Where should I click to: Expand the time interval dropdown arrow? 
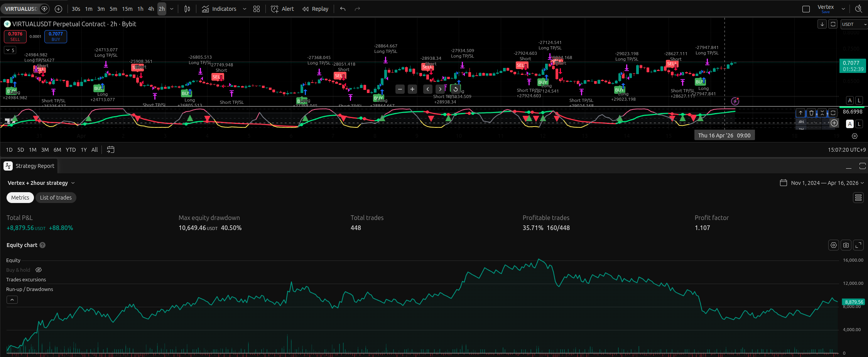click(x=172, y=8)
